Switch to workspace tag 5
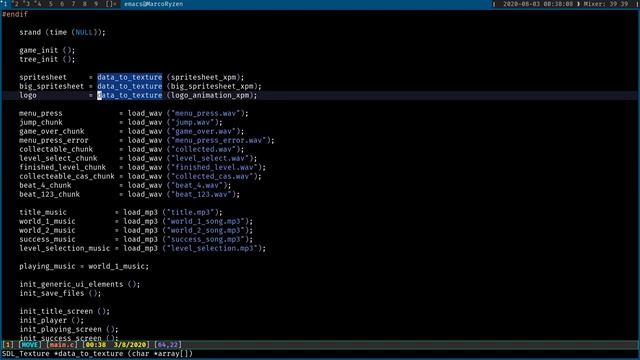This screenshot has width=640, height=360. [x=51, y=4]
